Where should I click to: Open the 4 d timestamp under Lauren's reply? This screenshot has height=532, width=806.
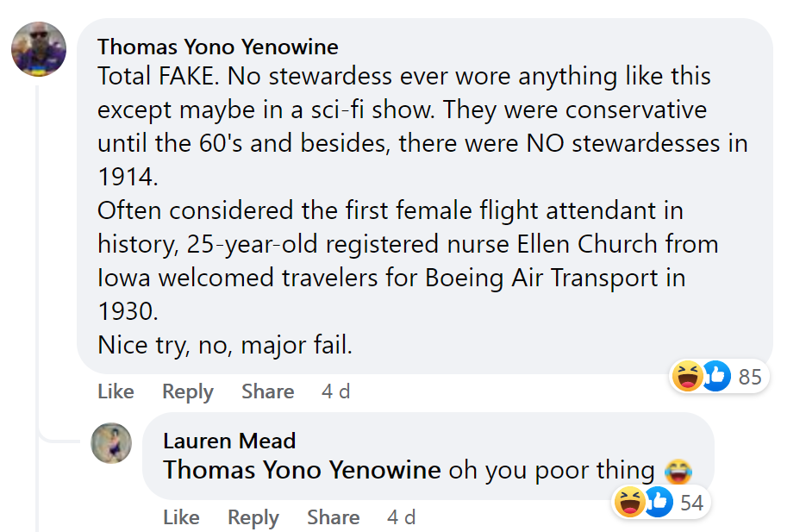point(401,517)
